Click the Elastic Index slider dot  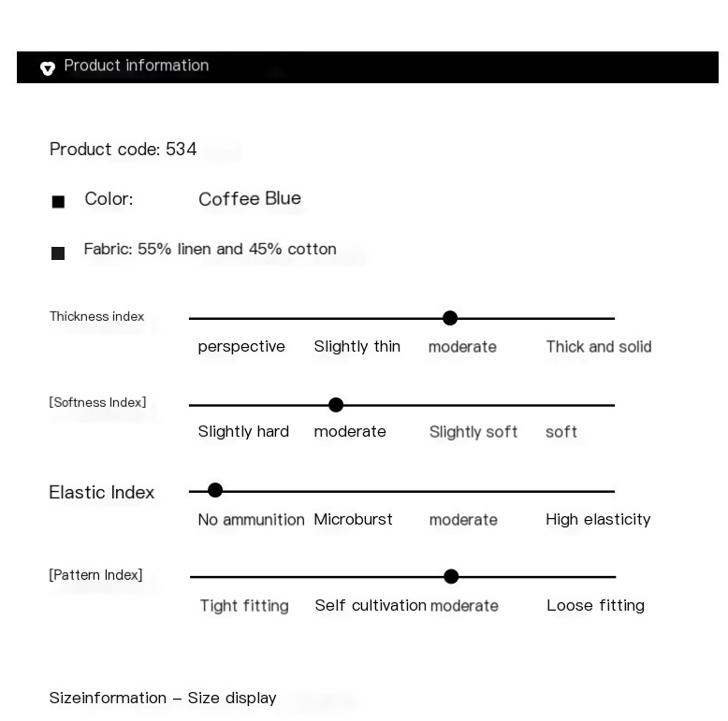pos(215,490)
